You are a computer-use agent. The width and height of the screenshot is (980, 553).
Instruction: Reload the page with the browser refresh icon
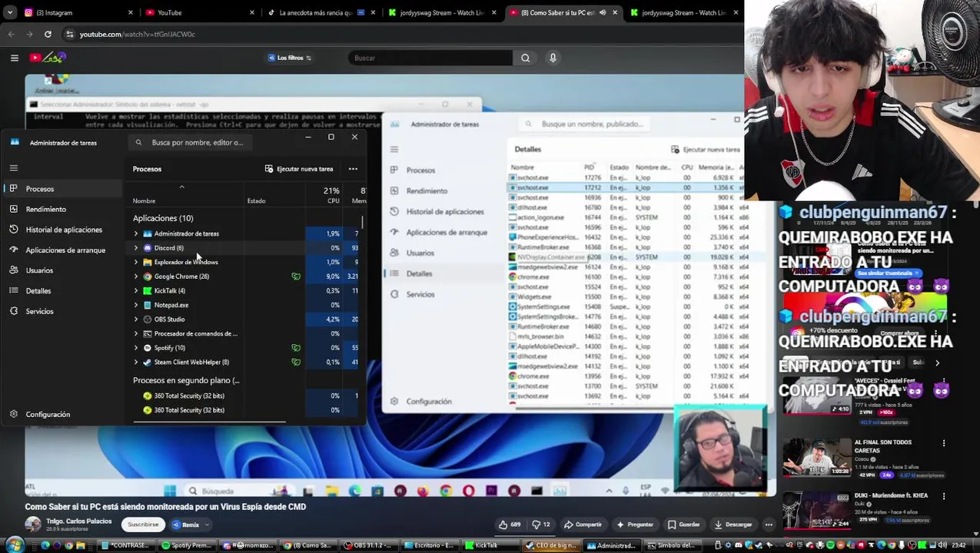[48, 34]
